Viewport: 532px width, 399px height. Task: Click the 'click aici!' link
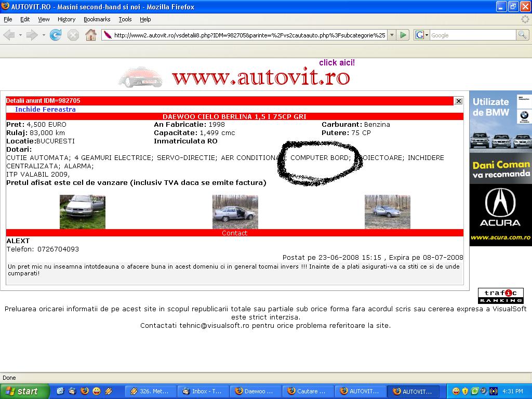tap(337, 62)
